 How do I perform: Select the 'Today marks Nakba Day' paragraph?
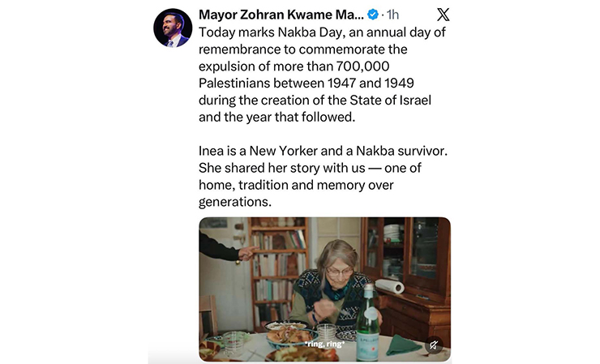(322, 75)
